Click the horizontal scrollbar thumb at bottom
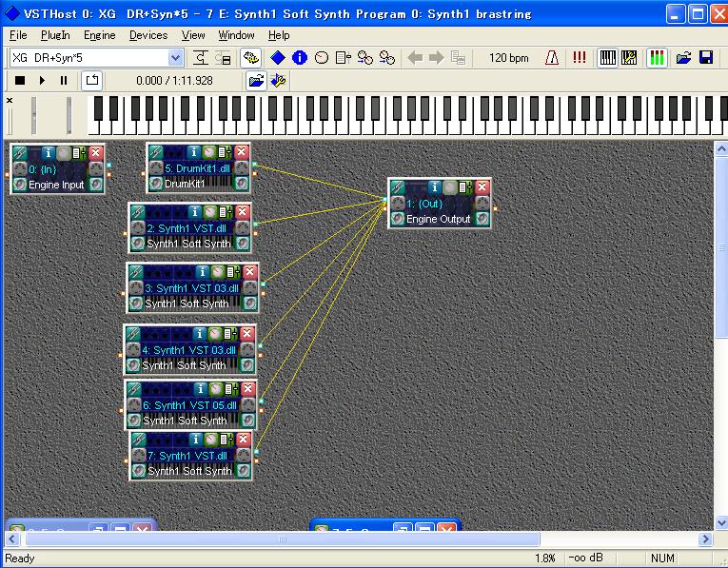 click(282, 539)
